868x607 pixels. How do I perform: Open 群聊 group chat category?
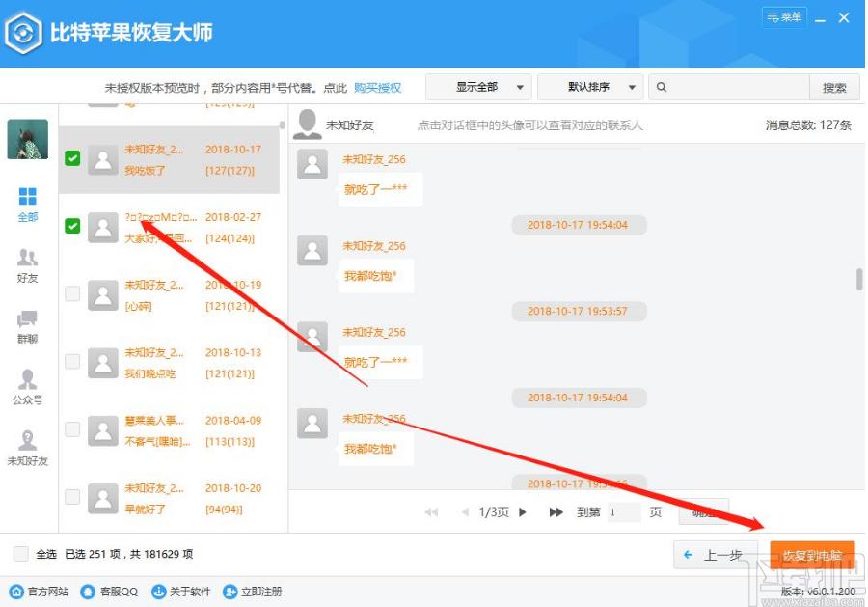point(27,327)
